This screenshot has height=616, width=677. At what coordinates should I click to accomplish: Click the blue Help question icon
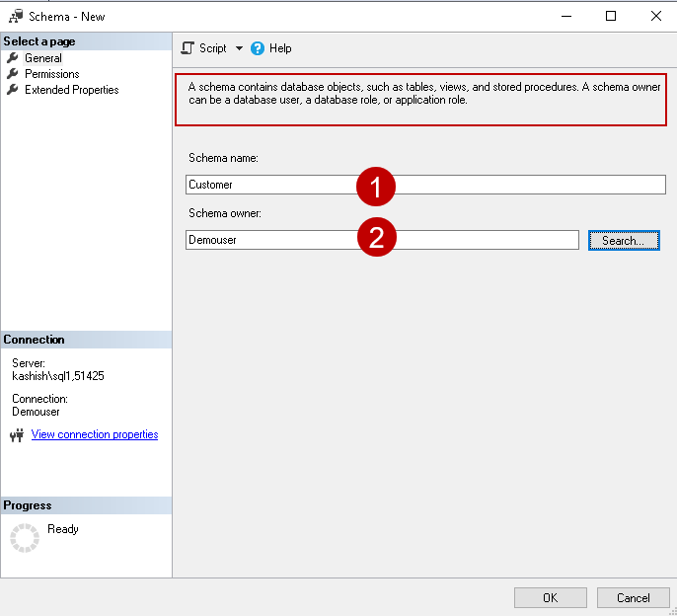click(258, 47)
